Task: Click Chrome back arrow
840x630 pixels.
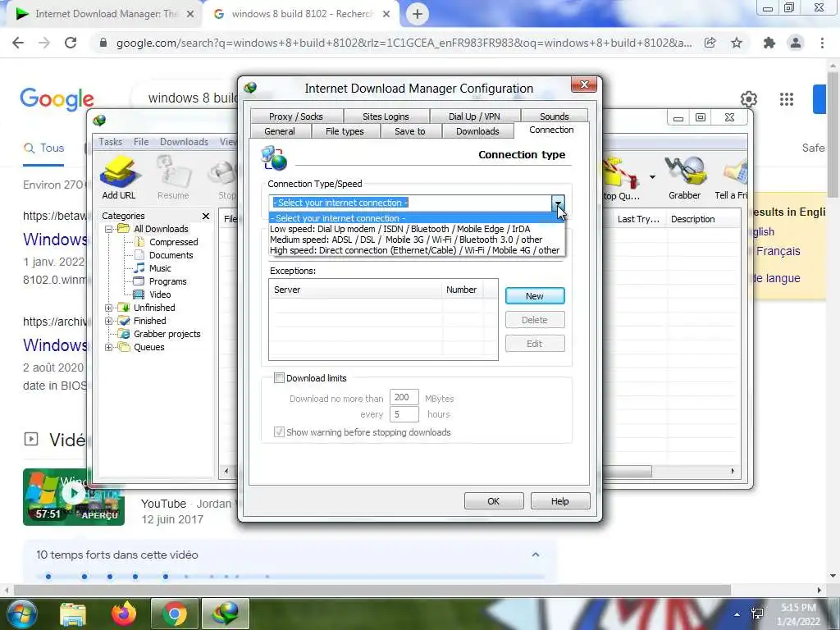Action: (x=18, y=43)
